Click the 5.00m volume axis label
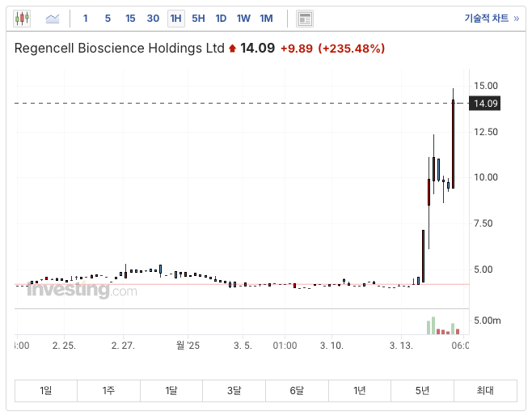The width and height of the screenshot is (532, 416). click(487, 320)
